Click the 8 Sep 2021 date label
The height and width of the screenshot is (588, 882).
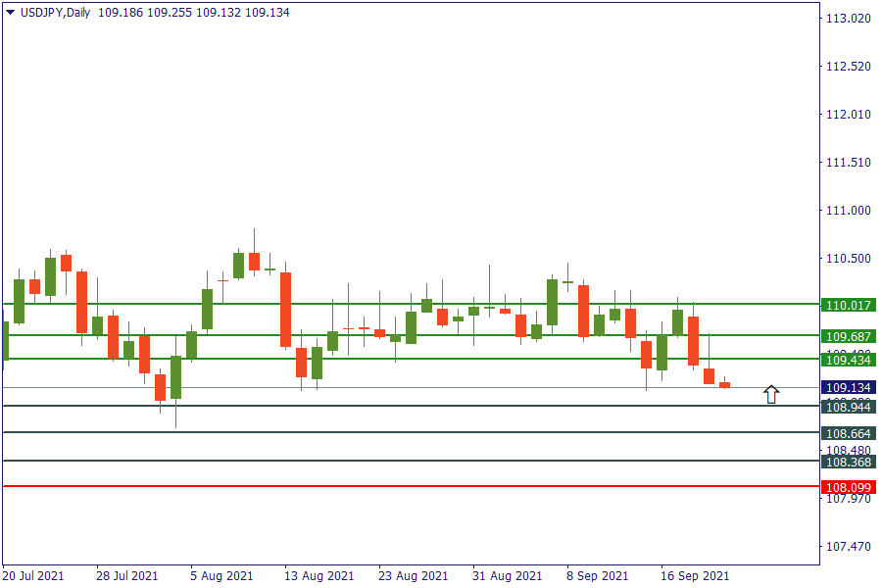598,576
